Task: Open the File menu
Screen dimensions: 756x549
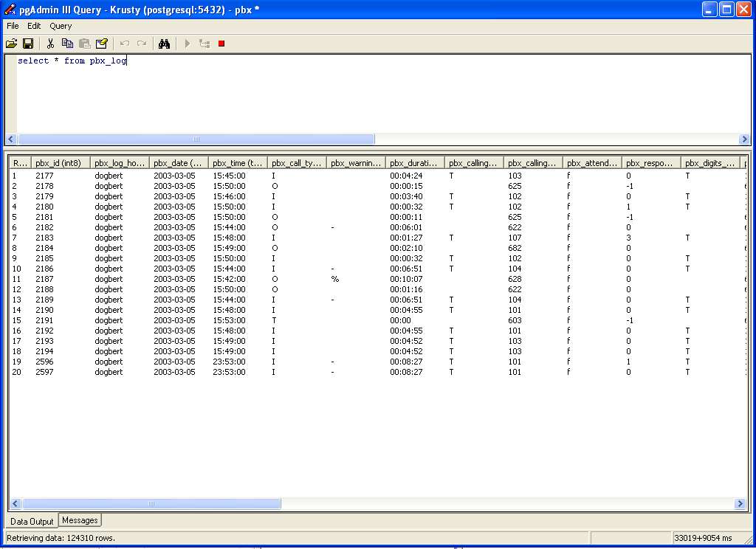Action: click(13, 26)
